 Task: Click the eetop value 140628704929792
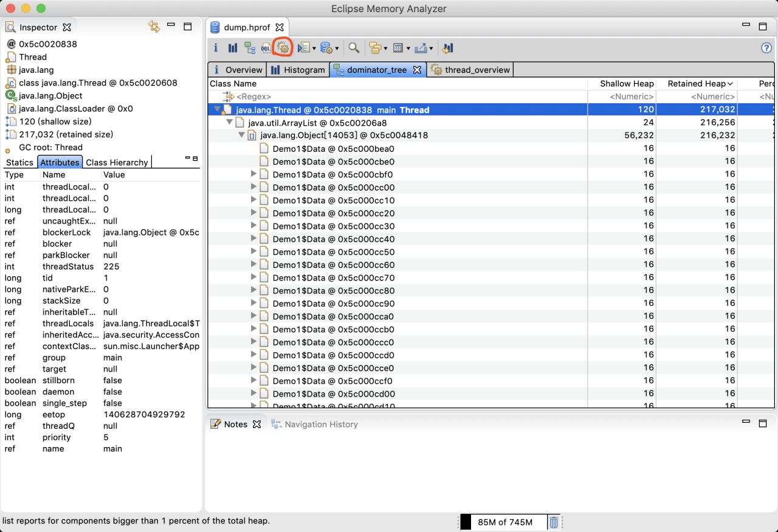click(x=144, y=415)
